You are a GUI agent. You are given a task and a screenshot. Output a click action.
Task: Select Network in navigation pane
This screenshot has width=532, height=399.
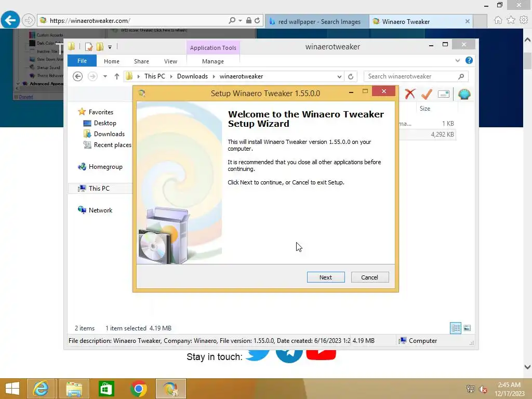pyautogui.click(x=100, y=210)
